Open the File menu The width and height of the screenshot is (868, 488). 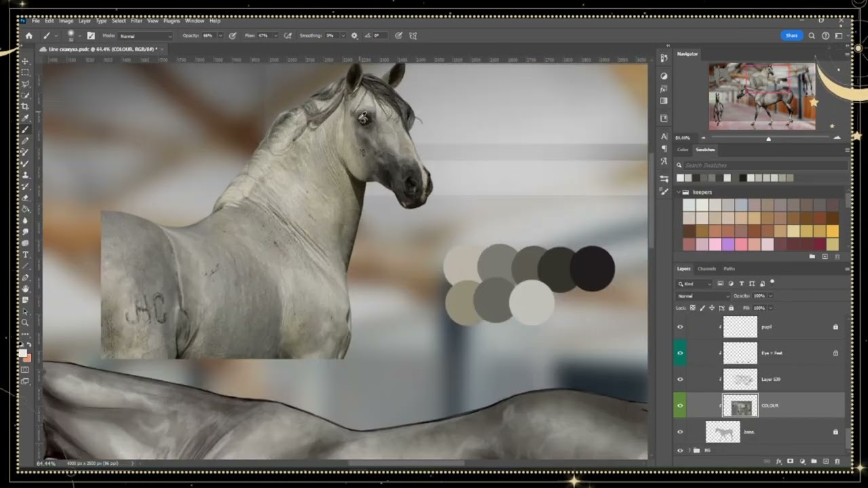(x=35, y=21)
